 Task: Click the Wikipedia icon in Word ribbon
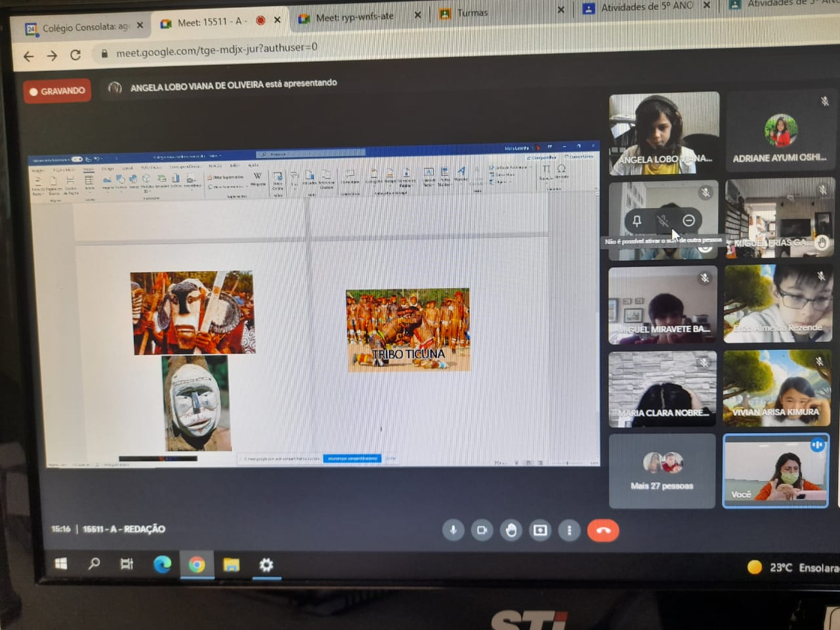[x=257, y=178]
